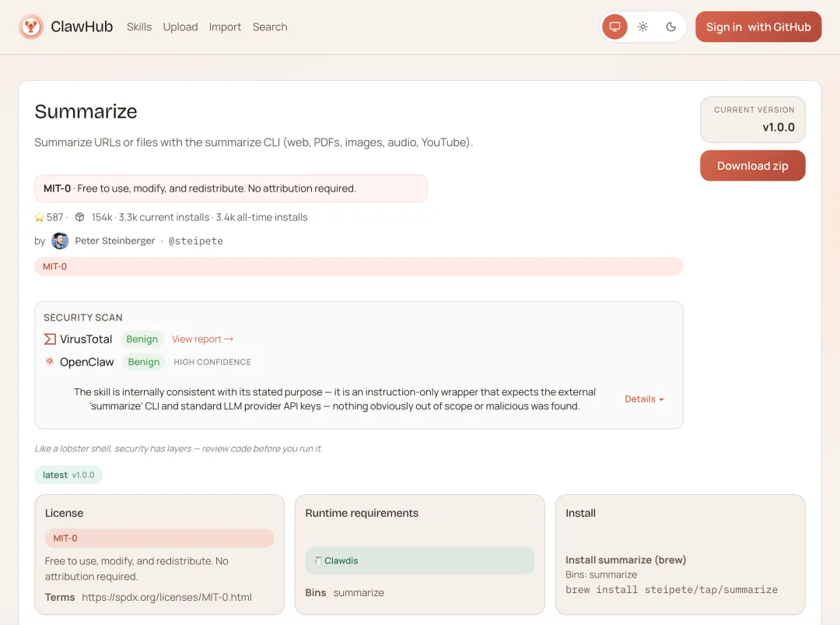Click the Bins summarize entry in Runtime requirements
Viewport: 840px width, 625px height.
click(345, 592)
